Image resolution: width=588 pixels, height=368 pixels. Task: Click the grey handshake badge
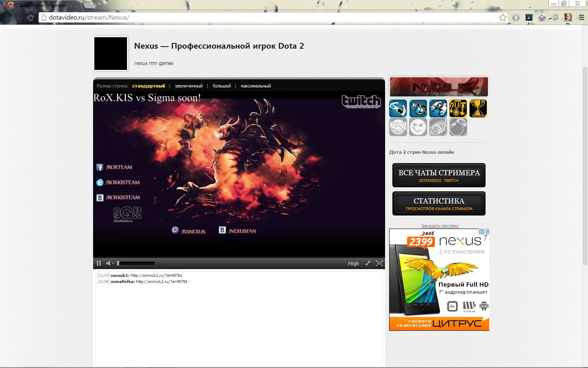(398, 127)
